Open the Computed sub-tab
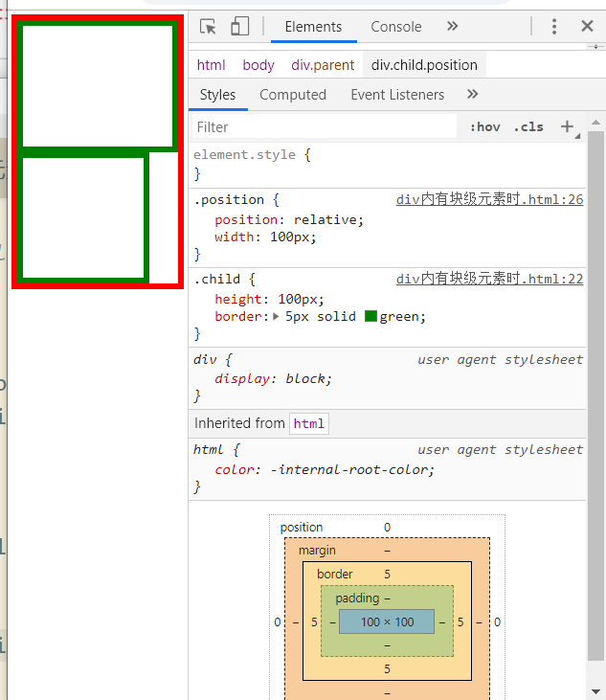Viewport: 606px width, 700px height. pyautogui.click(x=293, y=95)
